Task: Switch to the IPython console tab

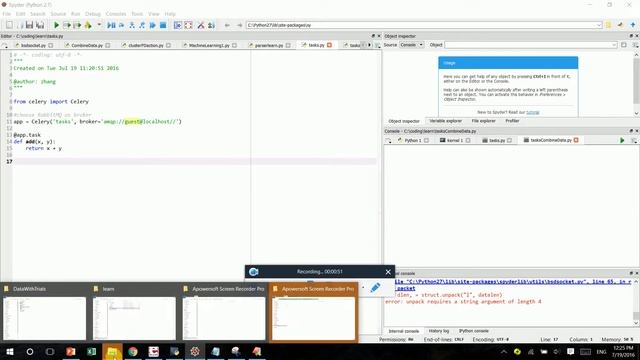Action: tap(473, 331)
